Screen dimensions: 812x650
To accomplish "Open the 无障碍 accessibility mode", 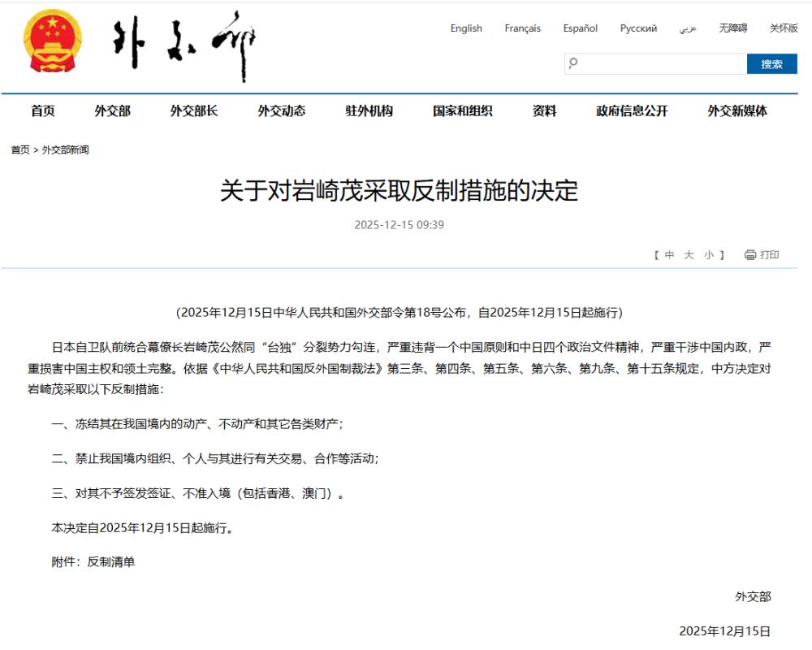I will pos(732,28).
